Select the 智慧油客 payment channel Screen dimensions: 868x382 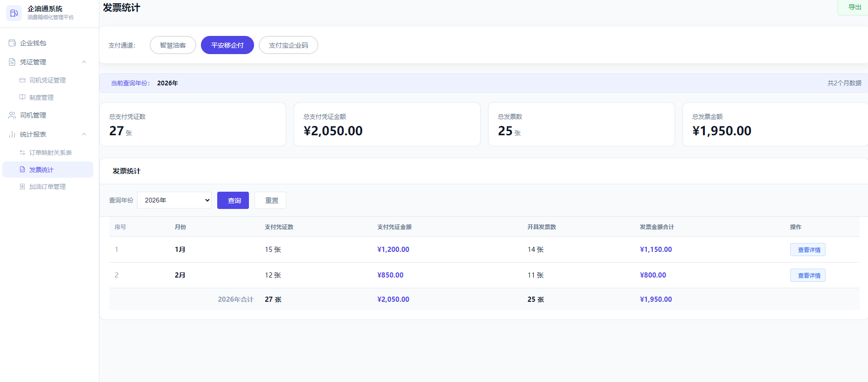pos(173,45)
